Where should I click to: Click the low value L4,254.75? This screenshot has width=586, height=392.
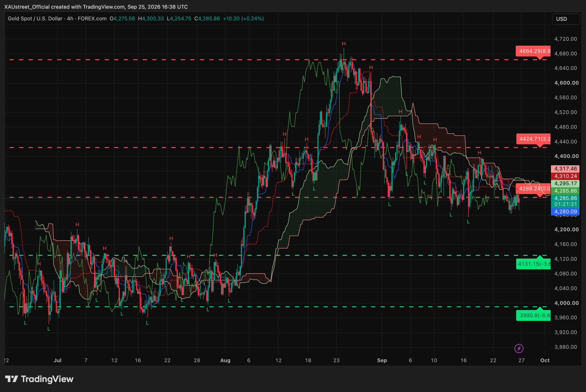(179, 19)
